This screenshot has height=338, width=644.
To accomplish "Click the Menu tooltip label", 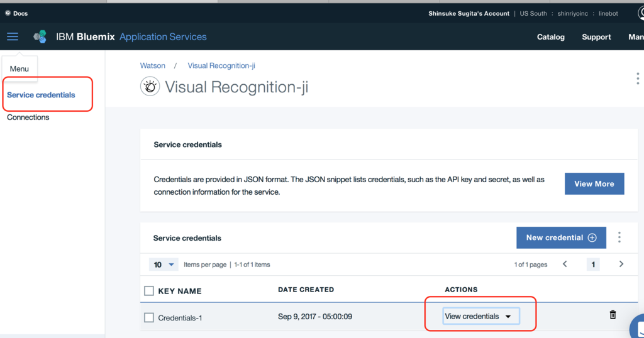I will (19, 68).
